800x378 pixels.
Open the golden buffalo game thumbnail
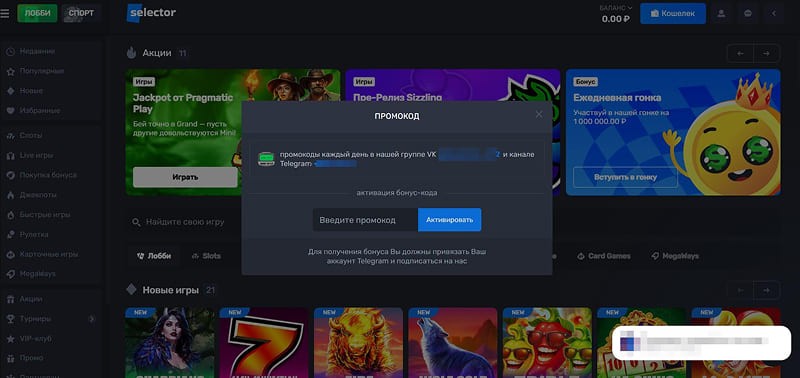[358, 342]
